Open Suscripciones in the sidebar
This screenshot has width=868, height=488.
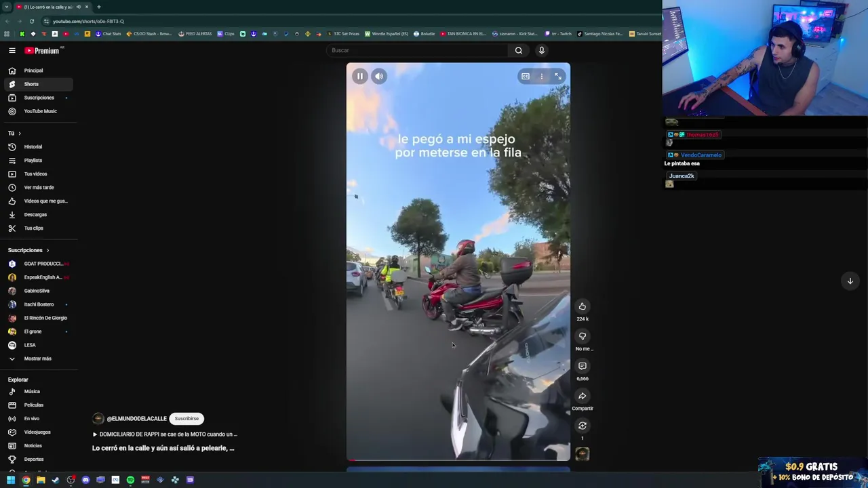click(37, 98)
